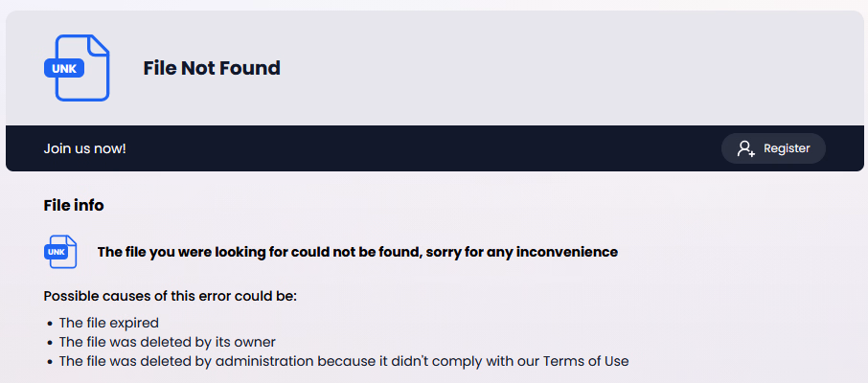Click 'deleted by administration' list item
The width and height of the screenshot is (868, 383).
[x=344, y=361]
